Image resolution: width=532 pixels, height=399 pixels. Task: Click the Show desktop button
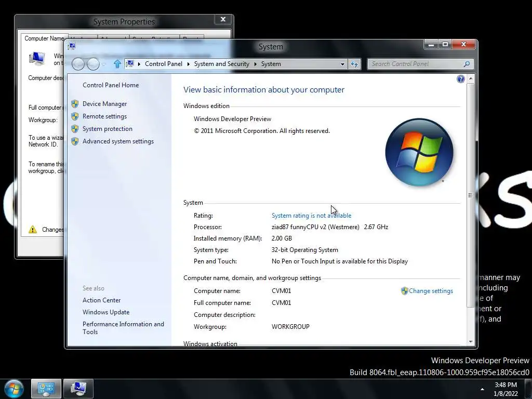(528, 389)
